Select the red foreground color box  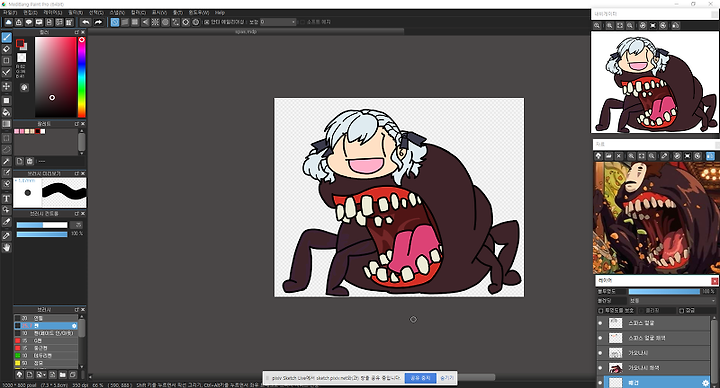(x=20, y=43)
